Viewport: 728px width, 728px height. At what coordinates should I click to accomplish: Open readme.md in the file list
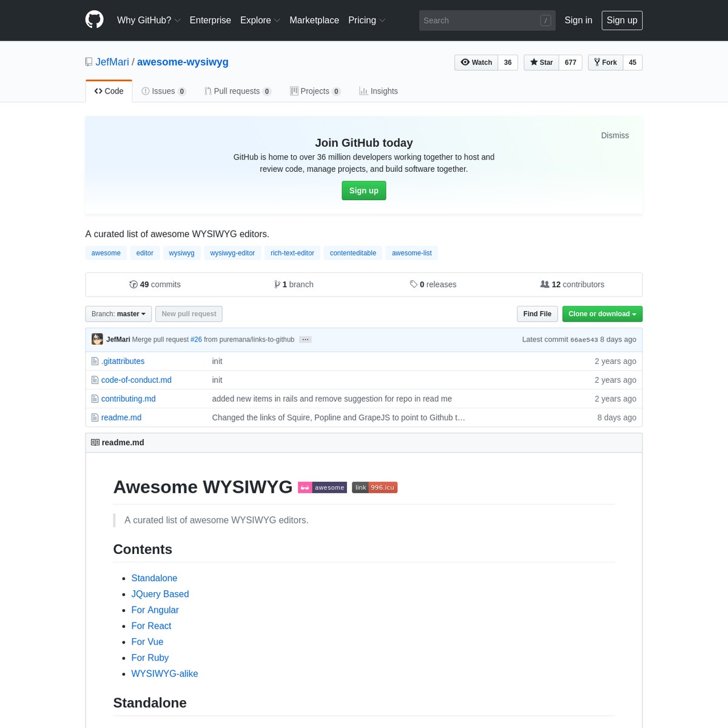click(x=121, y=417)
